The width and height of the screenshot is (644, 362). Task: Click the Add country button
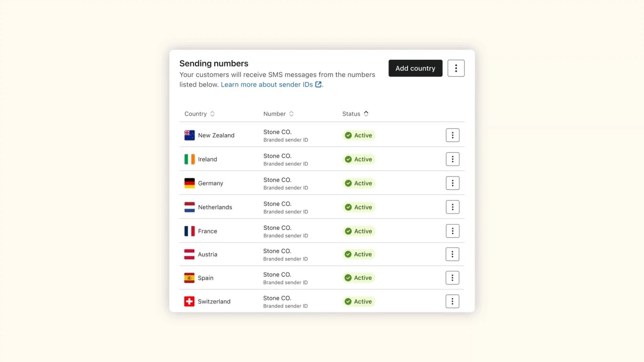point(415,68)
